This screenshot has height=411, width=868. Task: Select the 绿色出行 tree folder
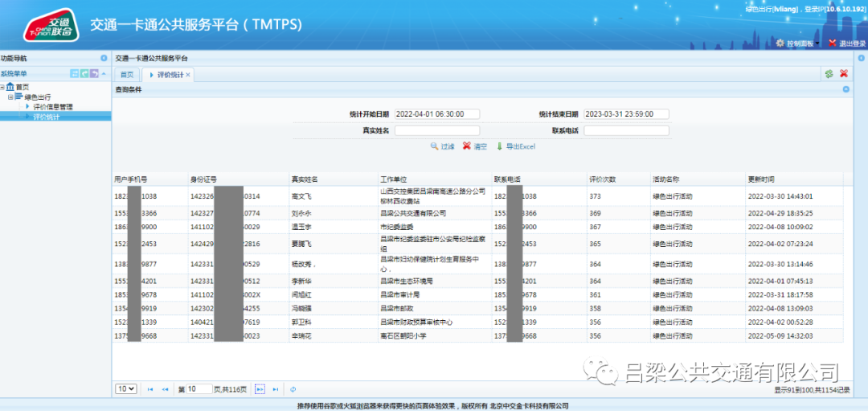click(x=38, y=97)
